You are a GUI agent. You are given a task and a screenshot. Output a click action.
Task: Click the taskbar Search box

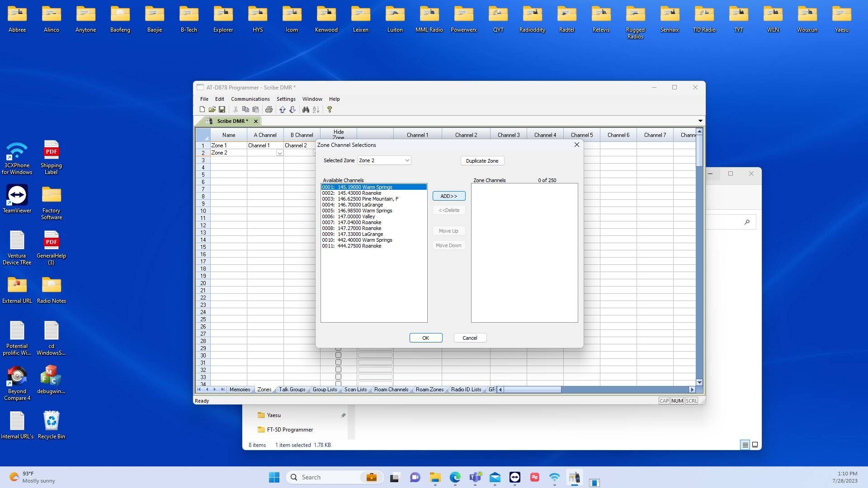[335, 477]
